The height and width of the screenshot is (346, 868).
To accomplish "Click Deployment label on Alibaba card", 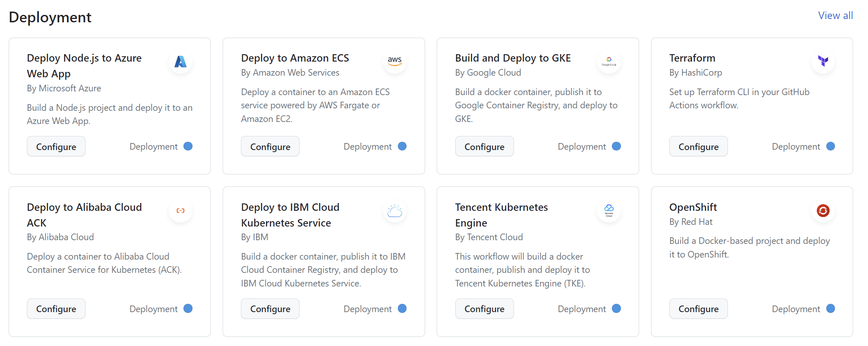I will point(154,309).
